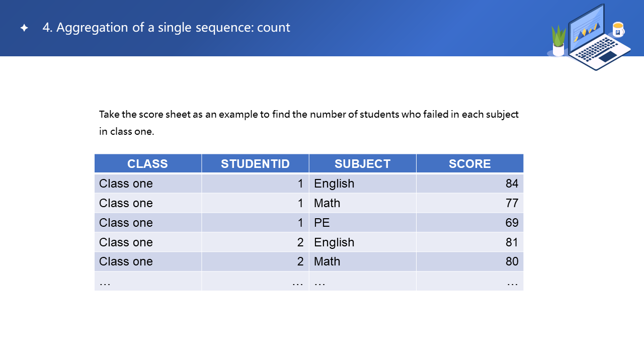Click the PE subject cell
This screenshot has width=644, height=362.
click(362, 223)
